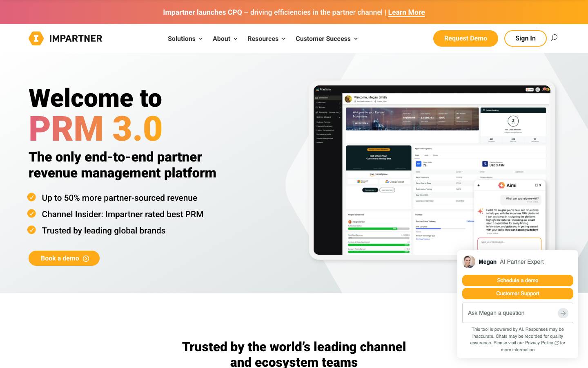Expand the Solutions menu
Screen dimensions: 588x368
tap(185, 38)
